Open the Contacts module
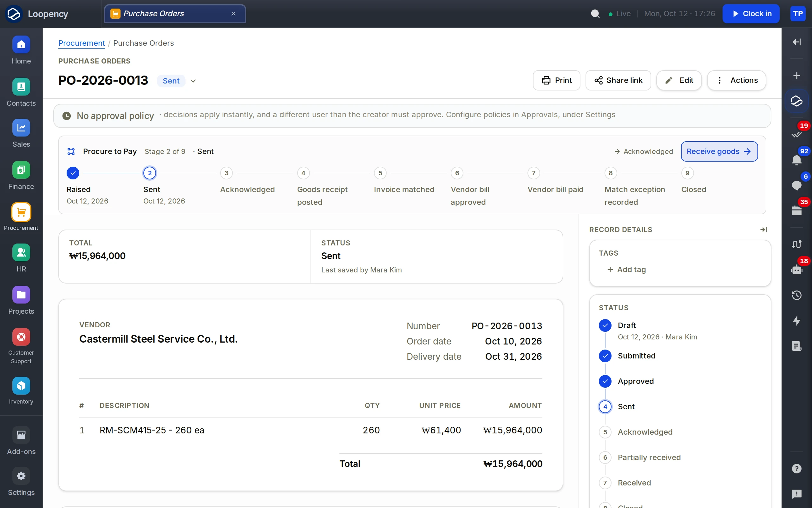The height and width of the screenshot is (508, 812). (x=21, y=93)
